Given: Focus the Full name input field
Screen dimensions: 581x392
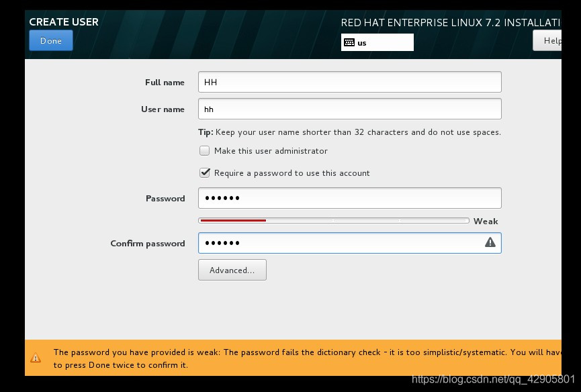Looking at the screenshot, I should point(350,82).
